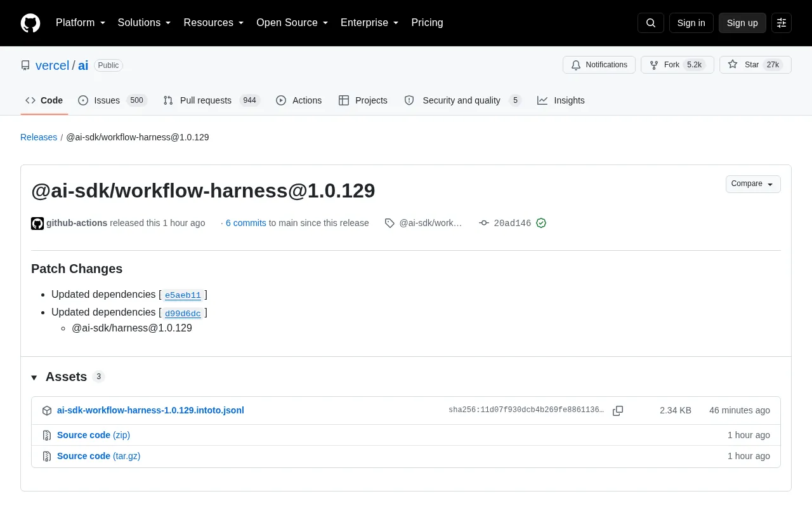812x508 pixels.
Task: Click the repository icon beside vercel
Action: pyautogui.click(x=25, y=65)
